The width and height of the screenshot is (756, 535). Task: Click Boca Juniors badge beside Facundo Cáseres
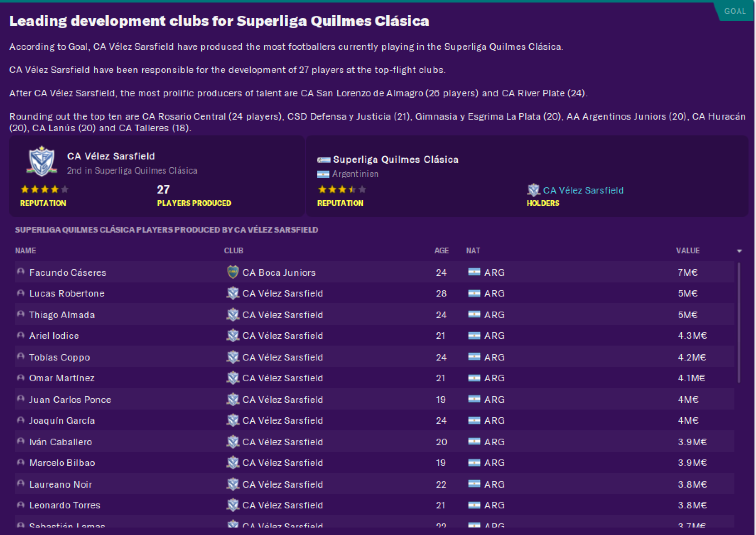click(x=233, y=272)
